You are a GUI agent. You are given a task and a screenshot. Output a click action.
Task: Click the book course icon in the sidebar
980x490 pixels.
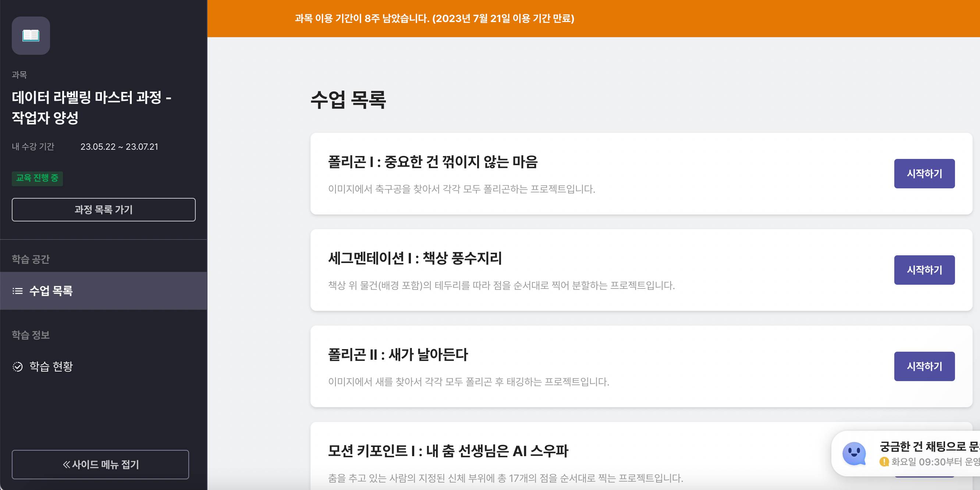tap(31, 35)
